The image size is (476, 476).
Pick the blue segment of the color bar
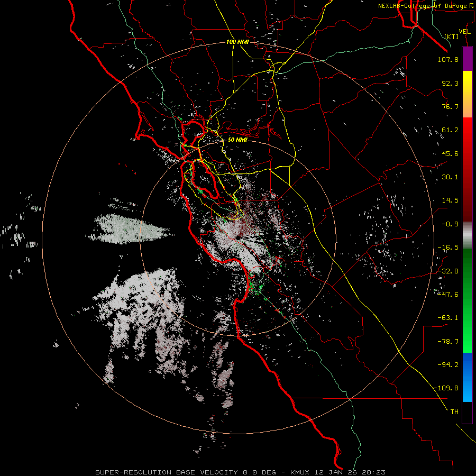click(x=467, y=377)
